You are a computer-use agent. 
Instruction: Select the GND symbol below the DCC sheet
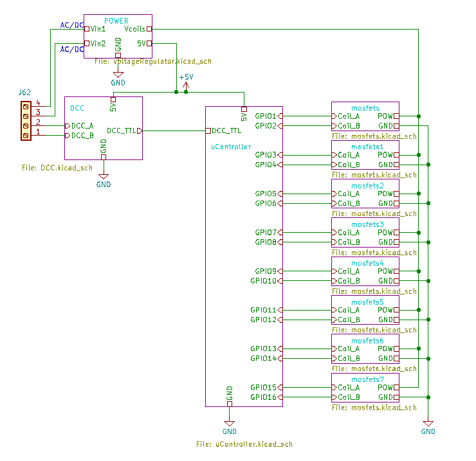point(104,179)
